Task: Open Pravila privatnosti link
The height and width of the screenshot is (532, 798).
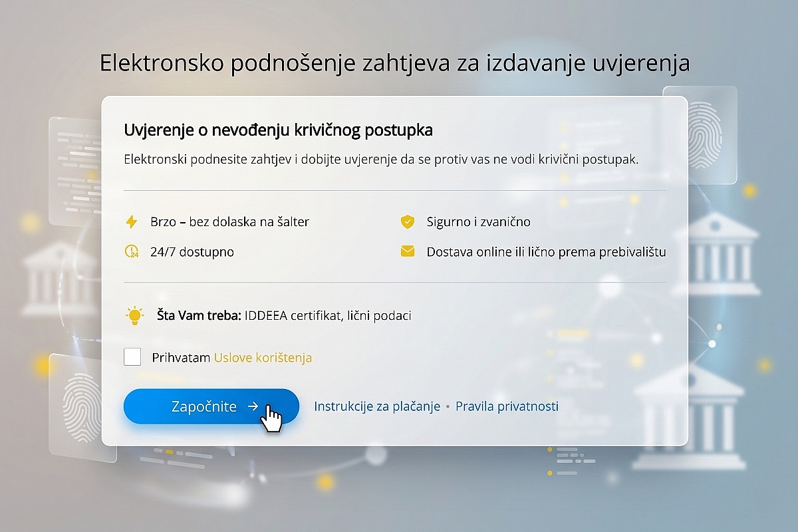Action: (507, 406)
